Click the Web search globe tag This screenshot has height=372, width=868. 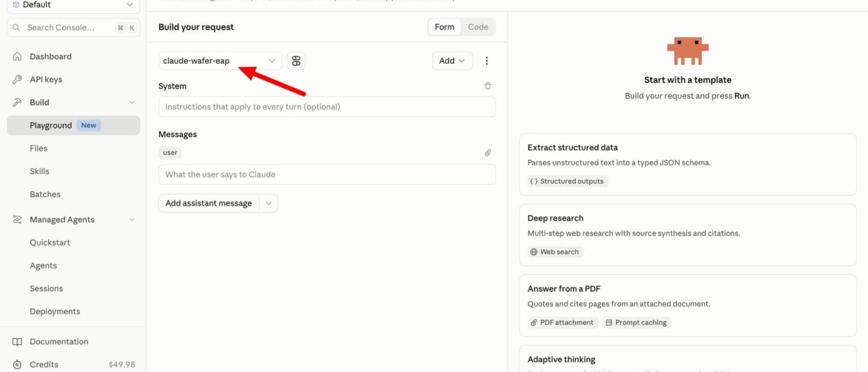[x=554, y=252]
